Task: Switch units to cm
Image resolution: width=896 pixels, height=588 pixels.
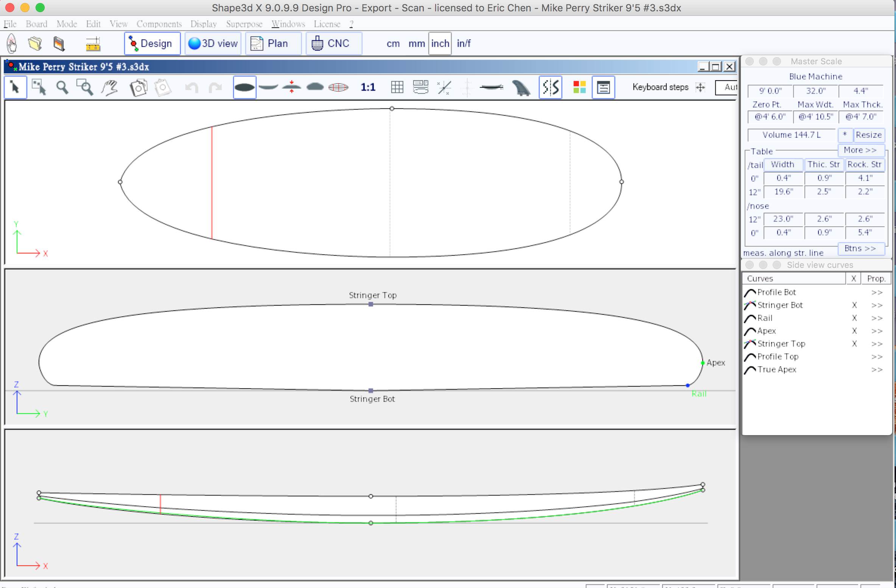Action: (393, 44)
